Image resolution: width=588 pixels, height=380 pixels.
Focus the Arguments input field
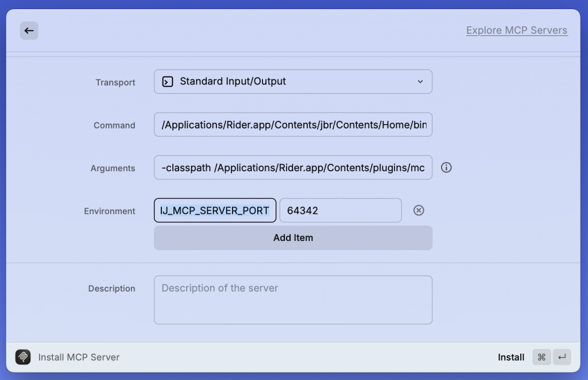[293, 167]
